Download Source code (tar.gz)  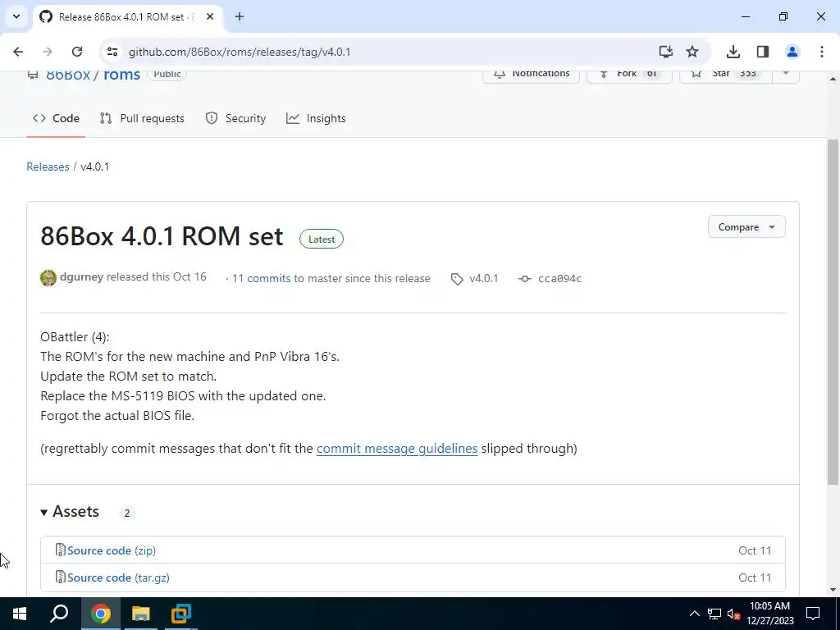(118, 577)
